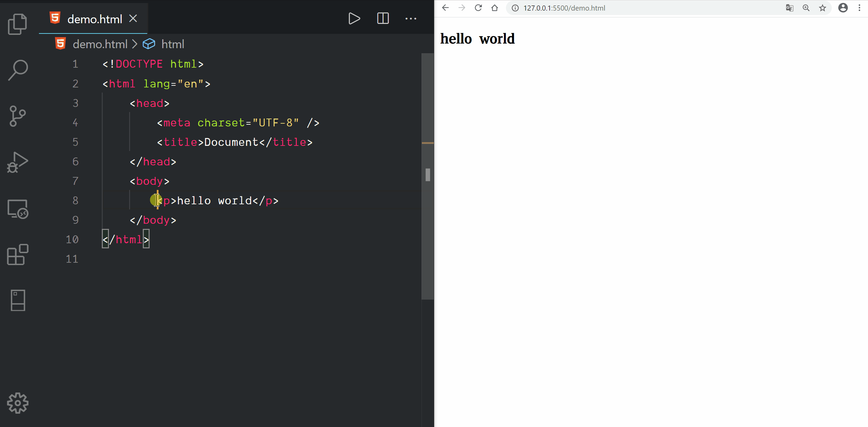Open editor More Actions ellipsis menu

tap(411, 18)
